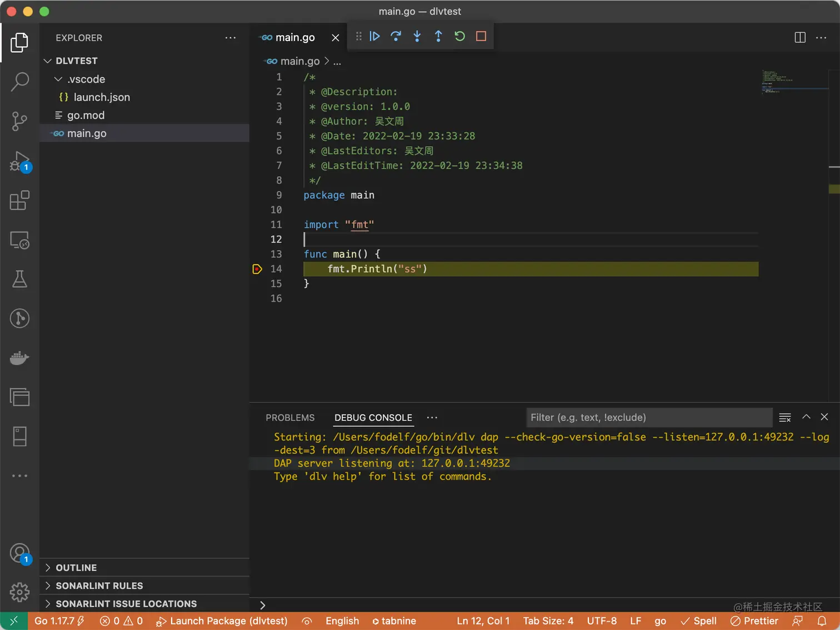The height and width of the screenshot is (630, 840).
Task: Click the breadcrumb main.go item
Action: [293, 61]
